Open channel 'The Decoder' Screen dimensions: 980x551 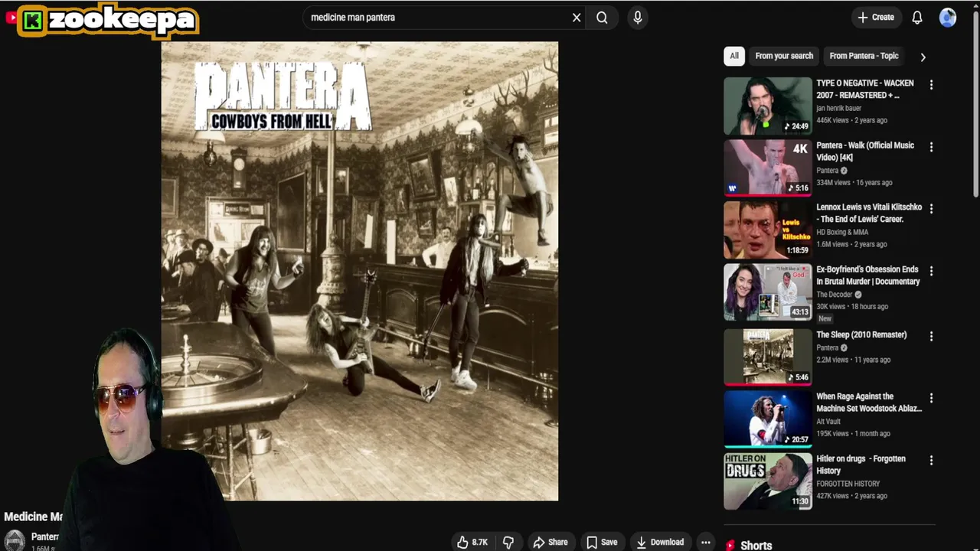click(835, 295)
